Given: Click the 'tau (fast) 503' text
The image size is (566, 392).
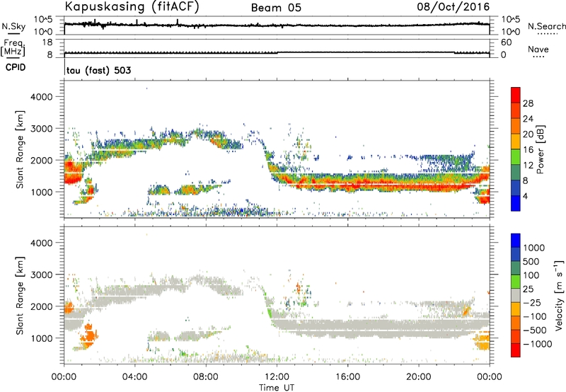Looking at the screenshot, I should click(98, 70).
